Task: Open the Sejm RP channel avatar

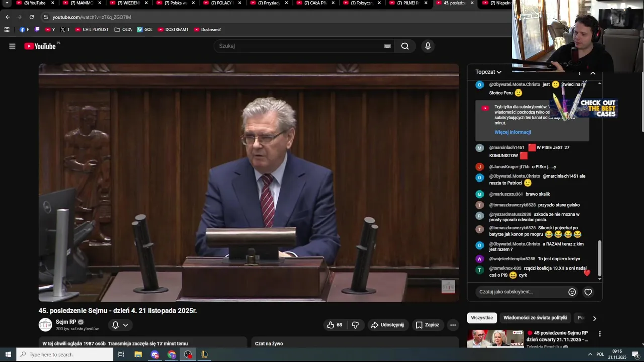Action: point(45,325)
